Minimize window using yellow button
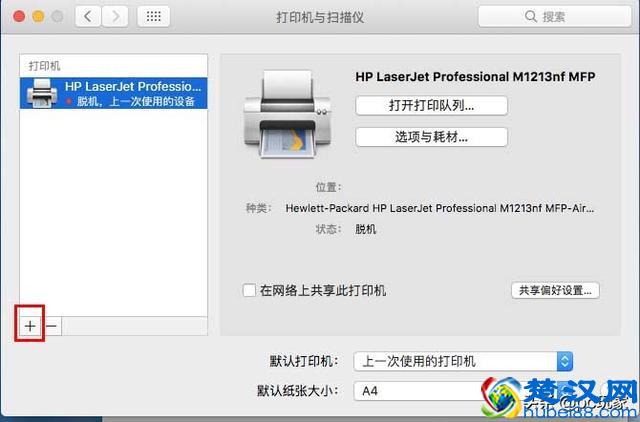 tap(39, 17)
